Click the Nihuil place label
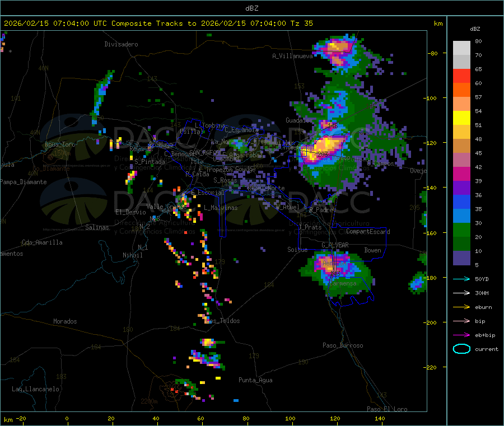Image resolution: width=504 pixels, height=426 pixels. tap(132, 255)
